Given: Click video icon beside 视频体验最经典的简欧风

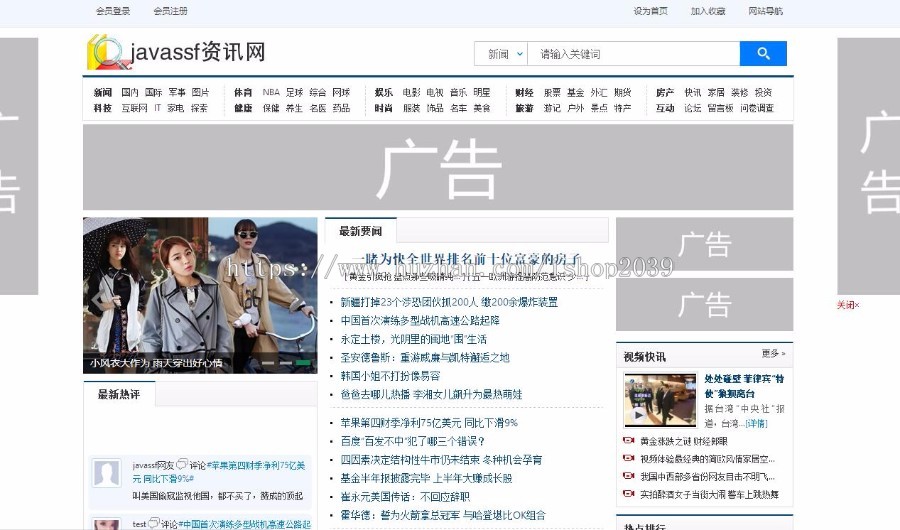Looking at the screenshot, I should tap(629, 458).
